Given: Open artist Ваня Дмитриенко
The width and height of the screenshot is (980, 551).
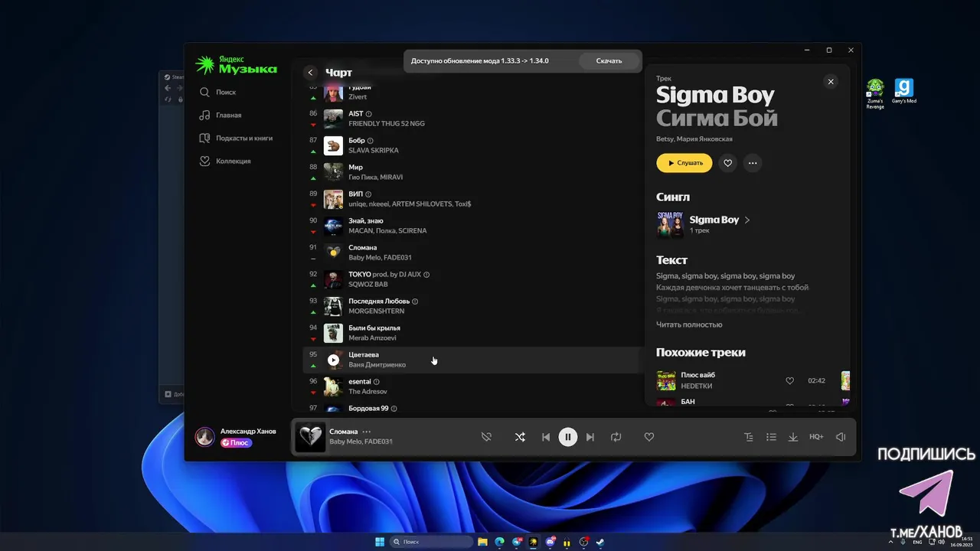Looking at the screenshot, I should pos(377,365).
